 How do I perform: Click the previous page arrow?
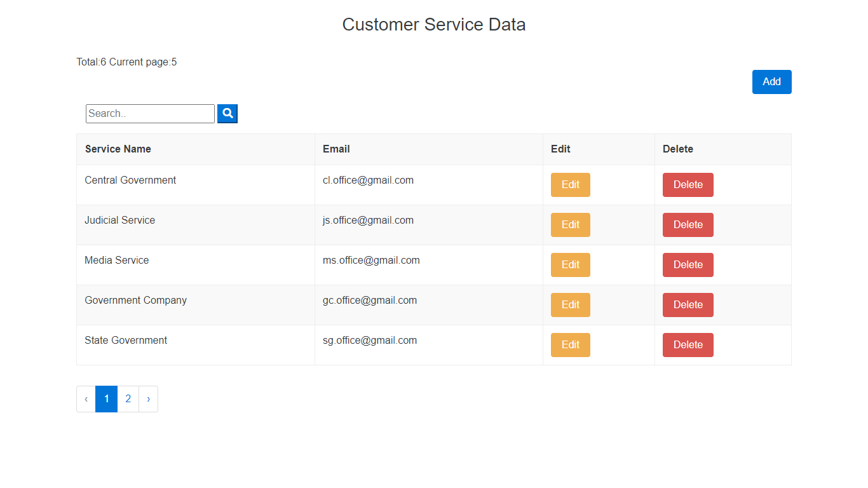(x=86, y=399)
